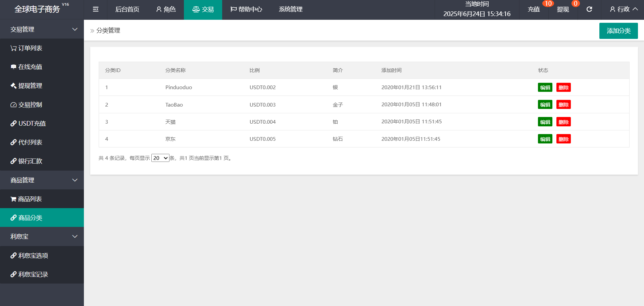This screenshot has height=306, width=644.
Task: Click the refresh icon in top bar
Action: pyautogui.click(x=589, y=9)
